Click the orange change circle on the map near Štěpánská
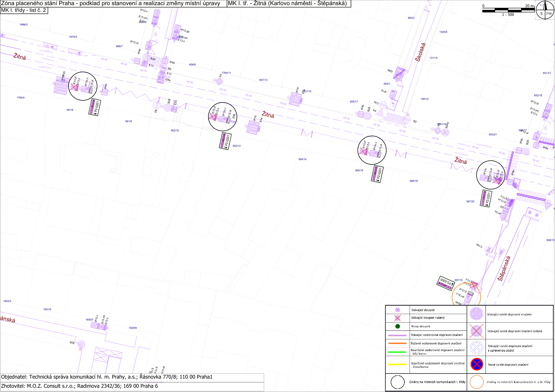Screen dimensions: 555x392 tap(466, 295)
